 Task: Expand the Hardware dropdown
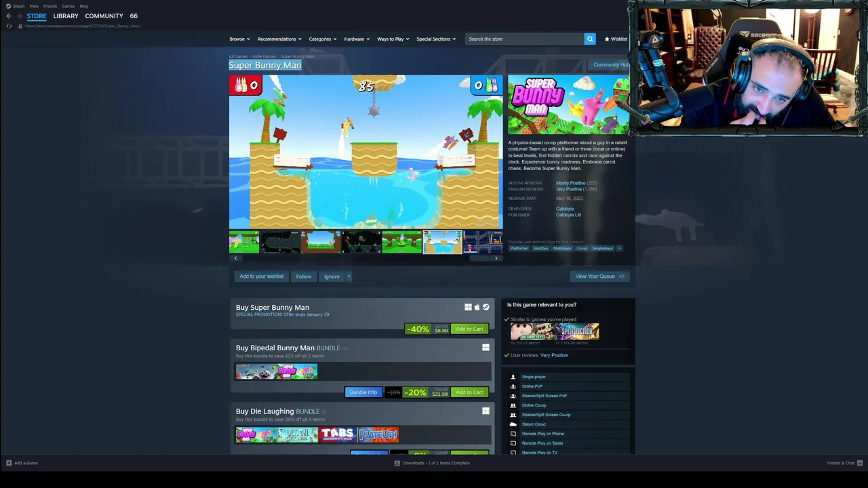357,39
